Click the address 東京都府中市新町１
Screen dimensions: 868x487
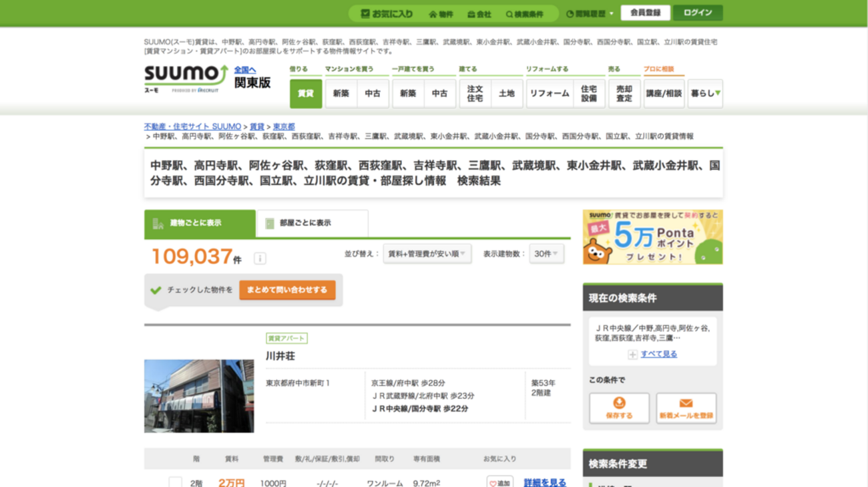[x=298, y=383]
